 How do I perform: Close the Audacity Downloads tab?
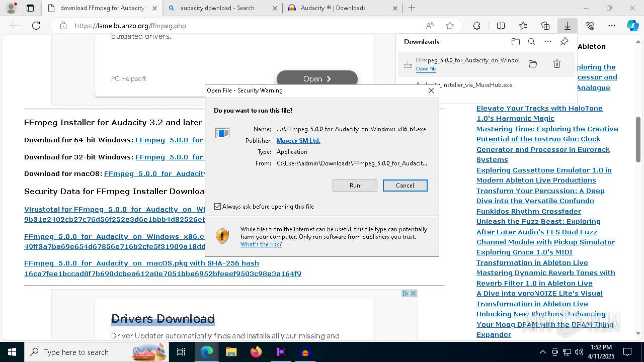click(x=395, y=8)
